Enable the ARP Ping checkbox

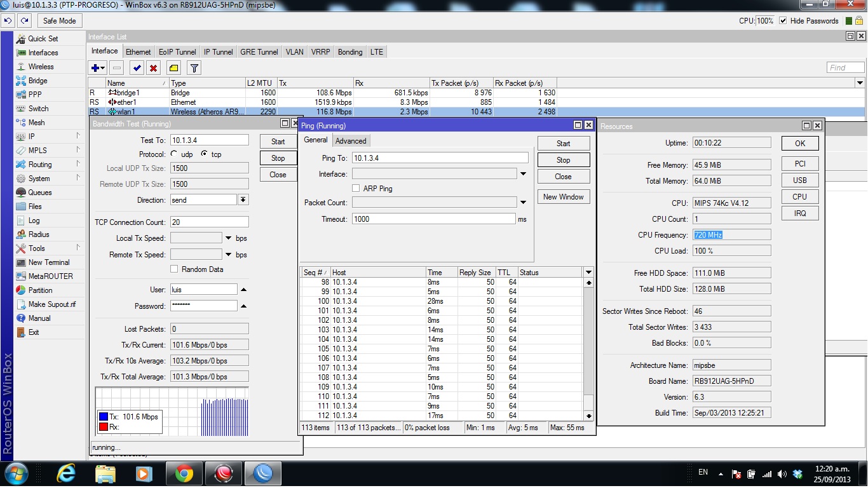356,189
